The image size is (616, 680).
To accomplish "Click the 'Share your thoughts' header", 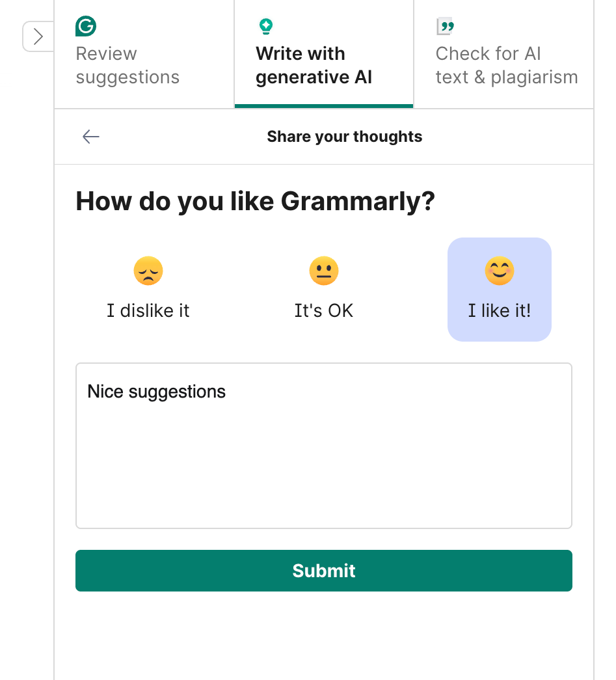I will point(344,137).
